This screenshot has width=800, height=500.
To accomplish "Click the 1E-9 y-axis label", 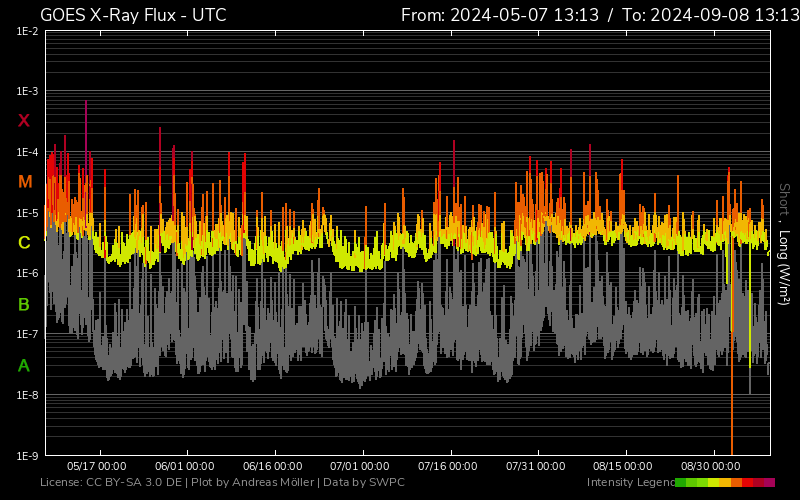I will click(27, 456).
